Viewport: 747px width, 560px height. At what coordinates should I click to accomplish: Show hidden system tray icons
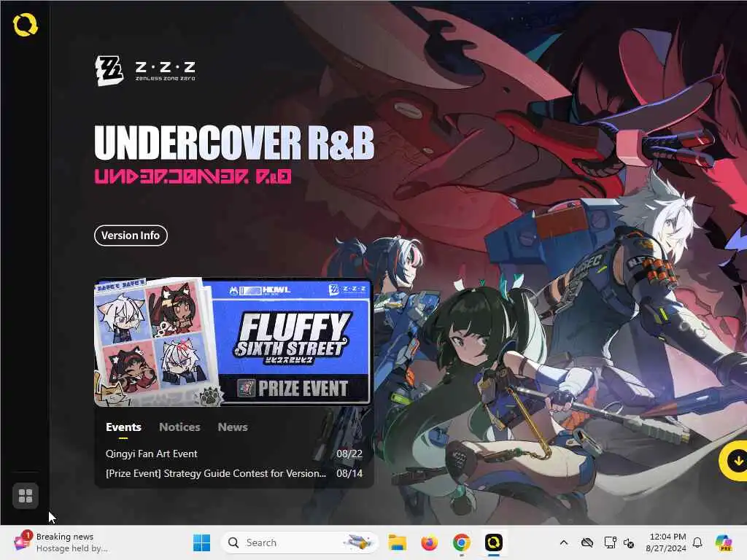pos(564,542)
